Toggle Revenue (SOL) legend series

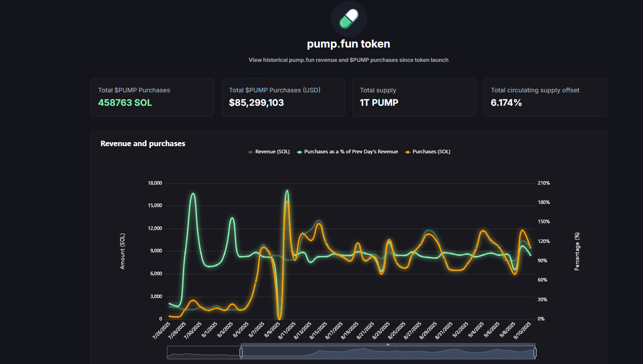point(269,152)
